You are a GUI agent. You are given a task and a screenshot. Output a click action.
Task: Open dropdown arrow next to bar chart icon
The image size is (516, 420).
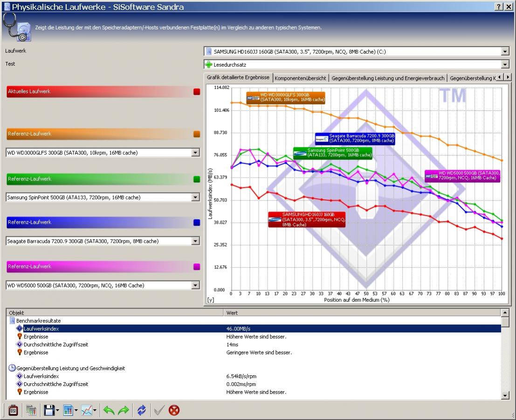click(76, 411)
